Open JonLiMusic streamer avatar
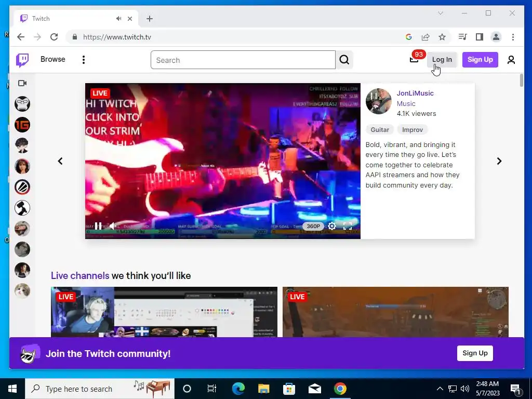This screenshot has width=532, height=399. pyautogui.click(x=378, y=101)
